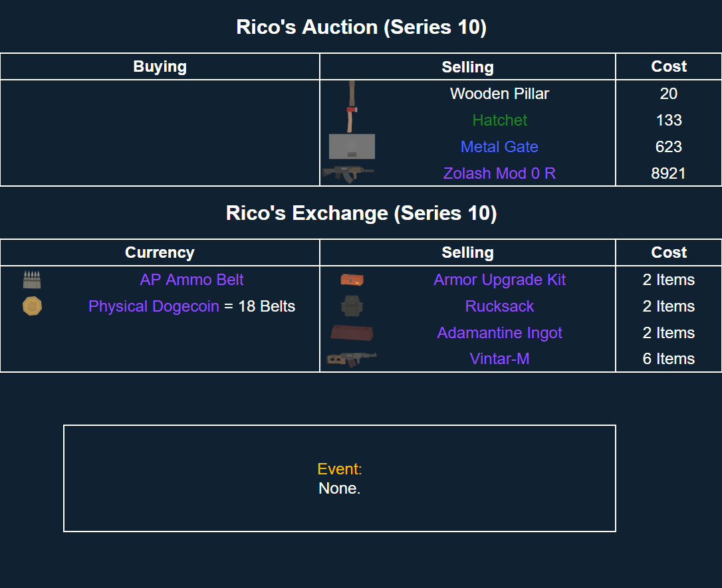This screenshot has width=722, height=588.
Task: Click the Rucksack item icon
Action: click(352, 306)
